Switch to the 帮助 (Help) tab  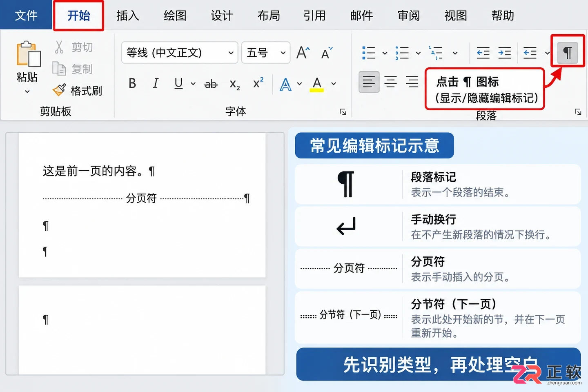[x=503, y=16]
